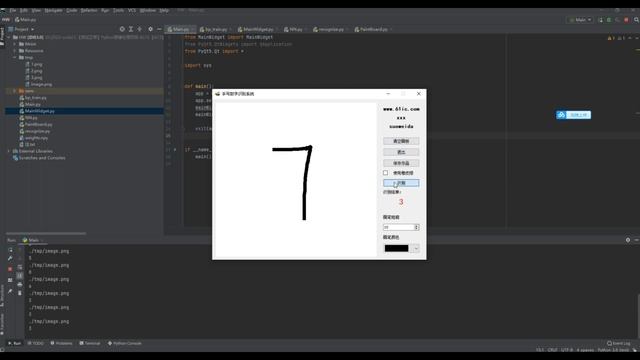The image size is (640, 360).
Task: Click the search magnifier in top-right corner
Action: 636,20
